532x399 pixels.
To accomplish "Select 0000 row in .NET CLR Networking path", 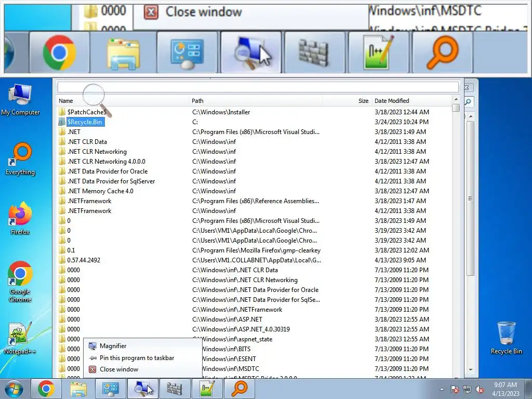I will point(255,280).
